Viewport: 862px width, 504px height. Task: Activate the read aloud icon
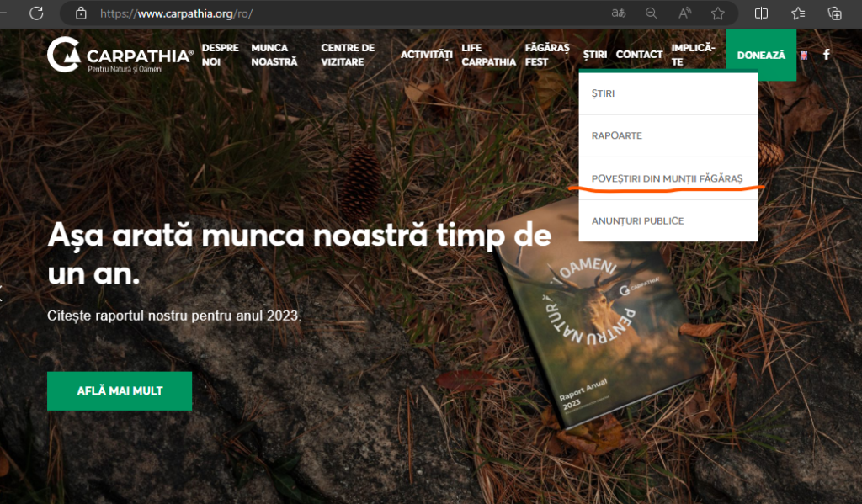point(684,13)
